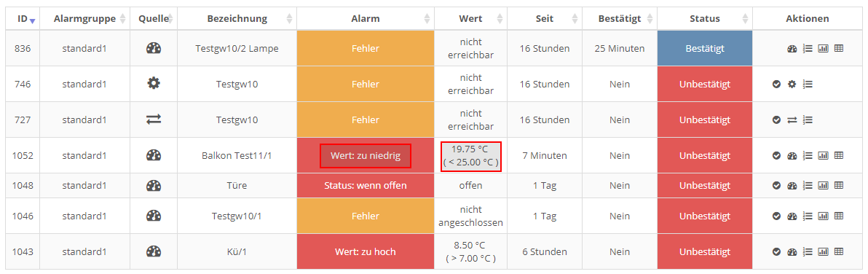
Task: Open chart icon for Testgw10/1 alarm 1046
Action: click(x=823, y=215)
